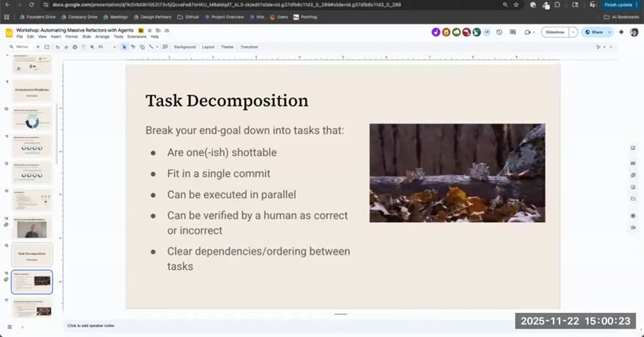This screenshot has width=644, height=337.
Task: Toggle grid view at bottom left
Action: (x=9, y=327)
